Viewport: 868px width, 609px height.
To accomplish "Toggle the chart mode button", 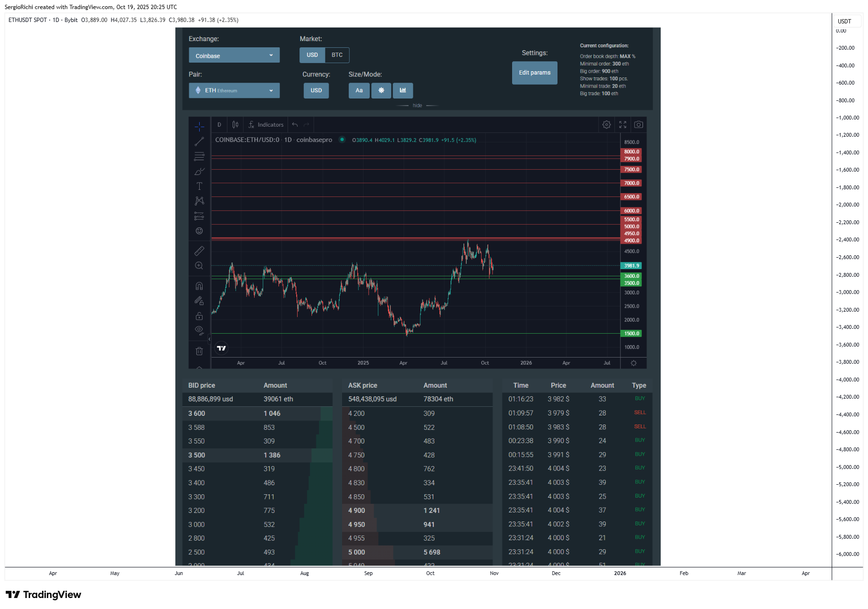I will (403, 90).
